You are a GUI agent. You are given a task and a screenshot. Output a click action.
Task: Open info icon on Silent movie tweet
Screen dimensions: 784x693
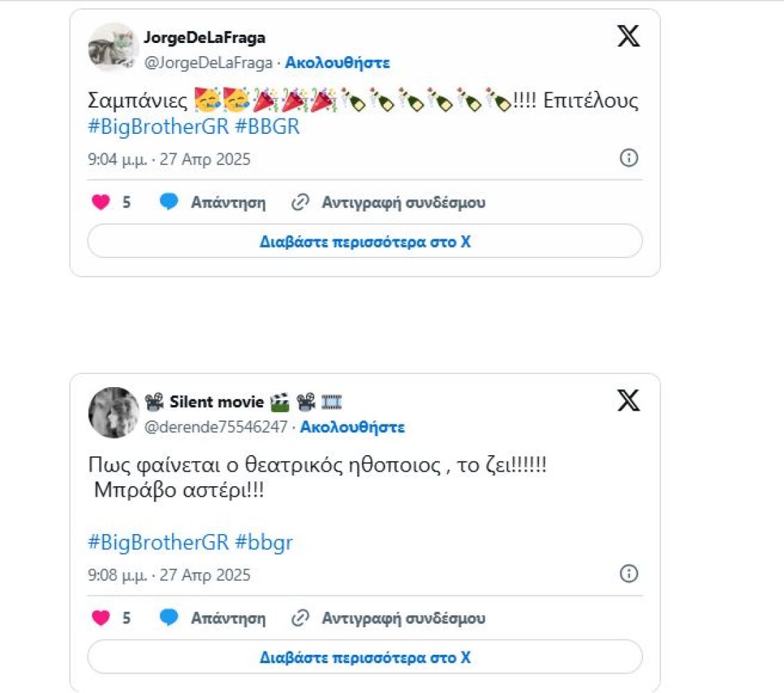[629, 574]
